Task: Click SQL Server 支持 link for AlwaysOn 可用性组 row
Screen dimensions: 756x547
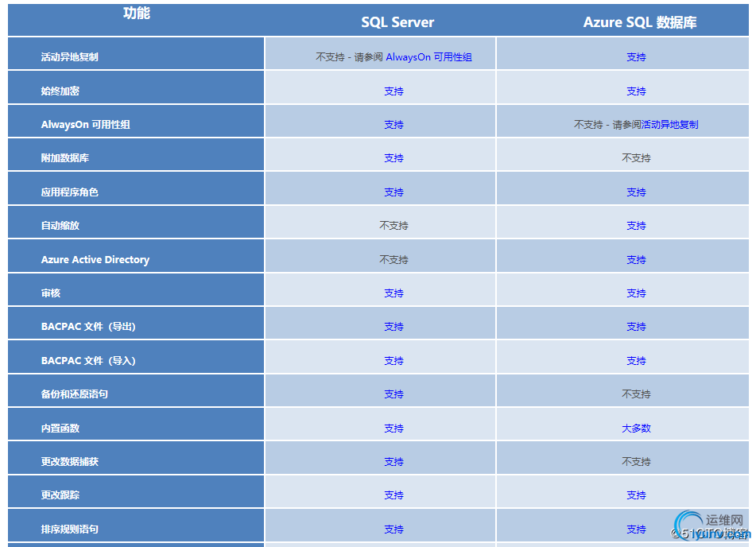Action: click(394, 125)
